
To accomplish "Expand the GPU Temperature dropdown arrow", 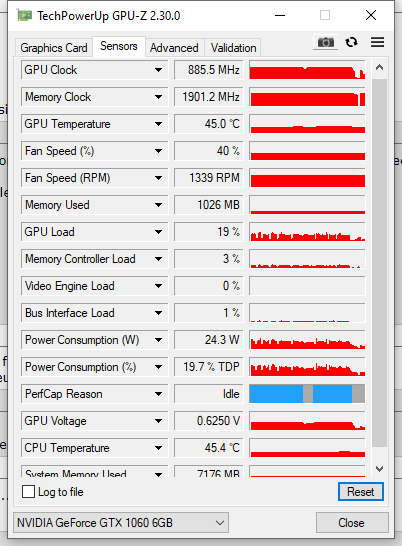I will (158, 124).
